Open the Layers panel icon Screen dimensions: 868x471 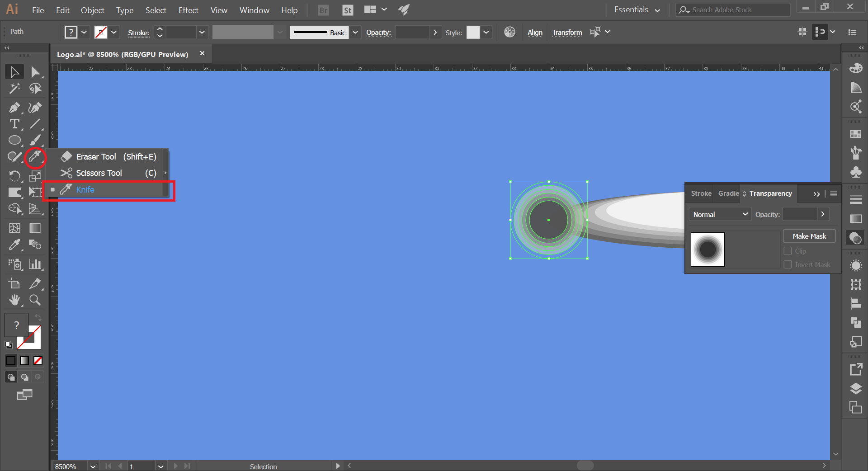click(856, 389)
